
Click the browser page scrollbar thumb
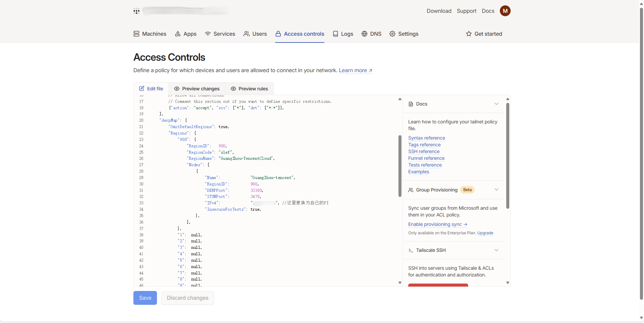pos(641,153)
